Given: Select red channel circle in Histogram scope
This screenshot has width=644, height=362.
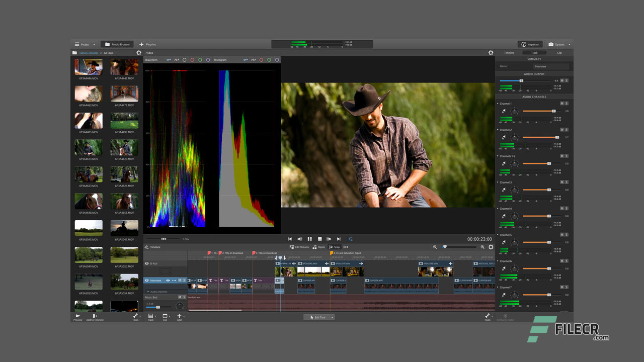Looking at the screenshot, I should tap(261, 60).
